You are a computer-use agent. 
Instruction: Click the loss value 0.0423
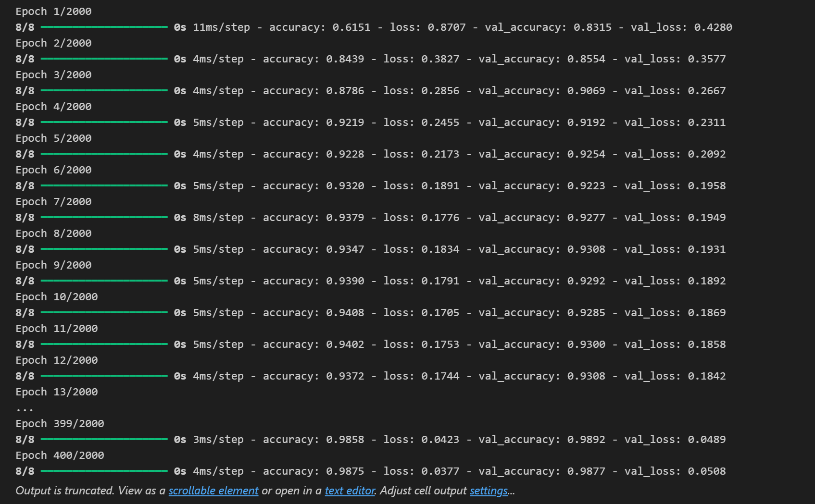pyautogui.click(x=440, y=440)
